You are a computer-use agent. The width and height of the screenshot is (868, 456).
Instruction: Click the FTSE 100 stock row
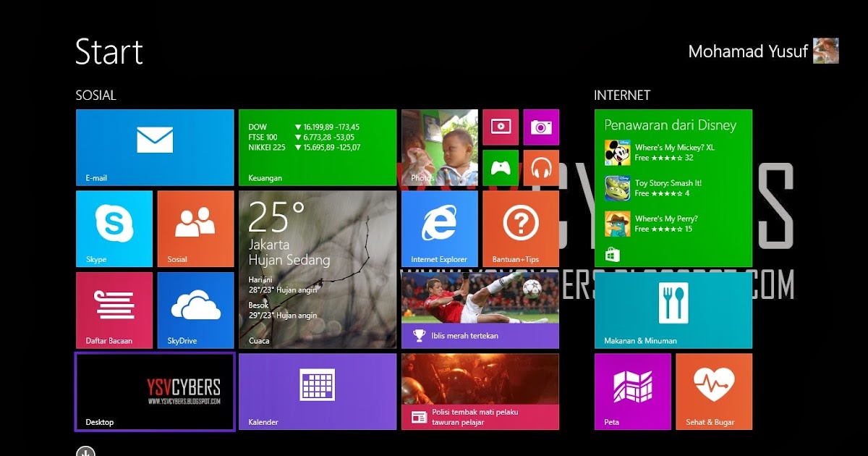(302, 137)
